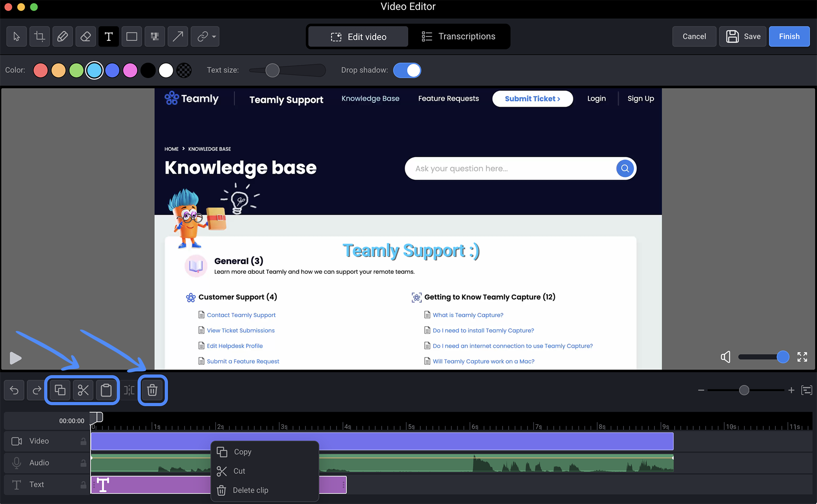
Task: Click the Finish button
Action: 789,36
